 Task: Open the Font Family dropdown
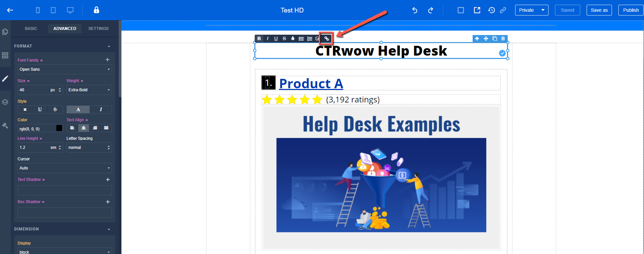coord(65,69)
